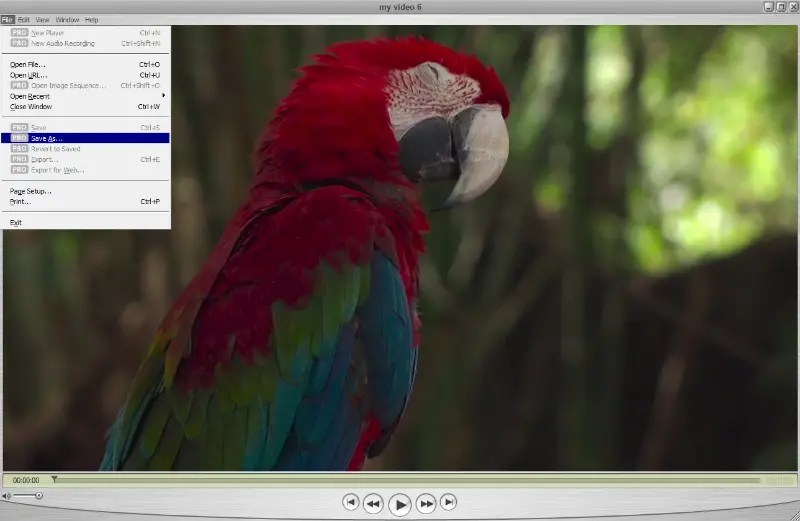Click PRO badge beside Revert to Saved
The width and height of the screenshot is (800, 521).
[19, 148]
